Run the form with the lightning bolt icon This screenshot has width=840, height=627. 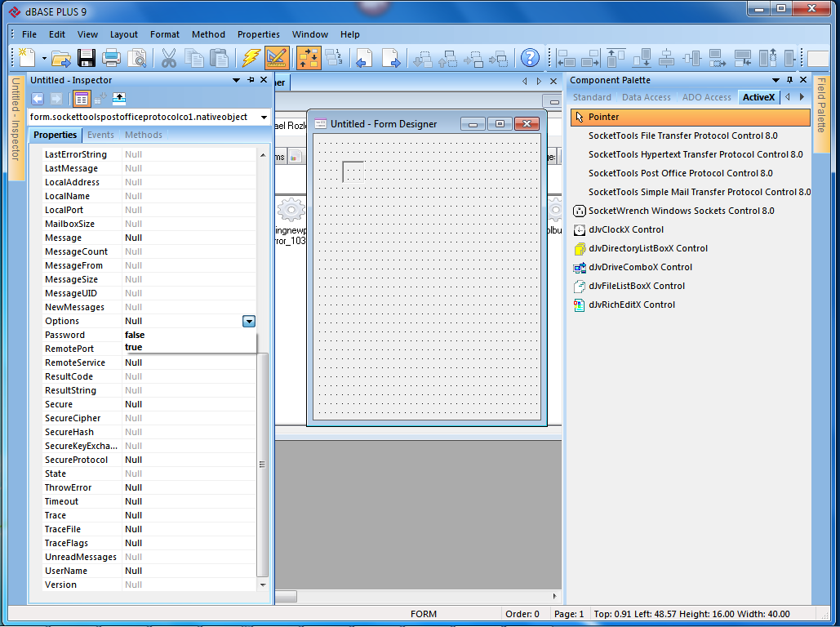click(x=251, y=58)
